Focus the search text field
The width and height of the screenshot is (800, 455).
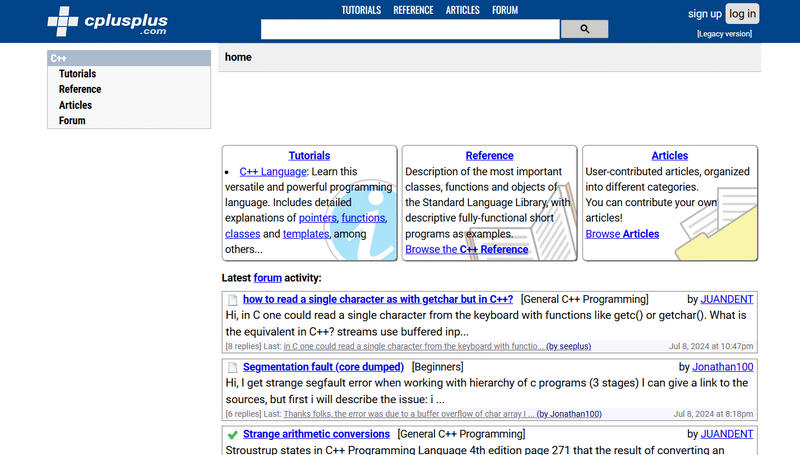(x=410, y=29)
